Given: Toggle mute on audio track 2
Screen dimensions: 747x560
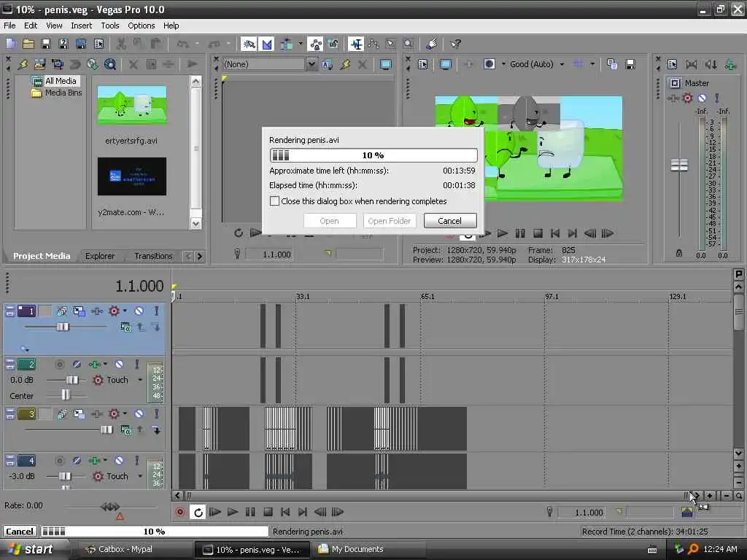Looking at the screenshot, I should 119,365.
